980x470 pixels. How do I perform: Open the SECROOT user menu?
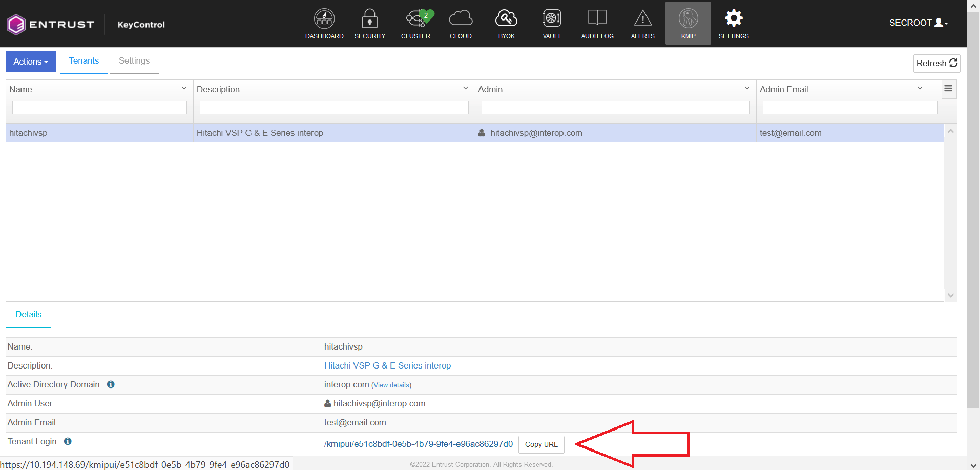(x=919, y=23)
